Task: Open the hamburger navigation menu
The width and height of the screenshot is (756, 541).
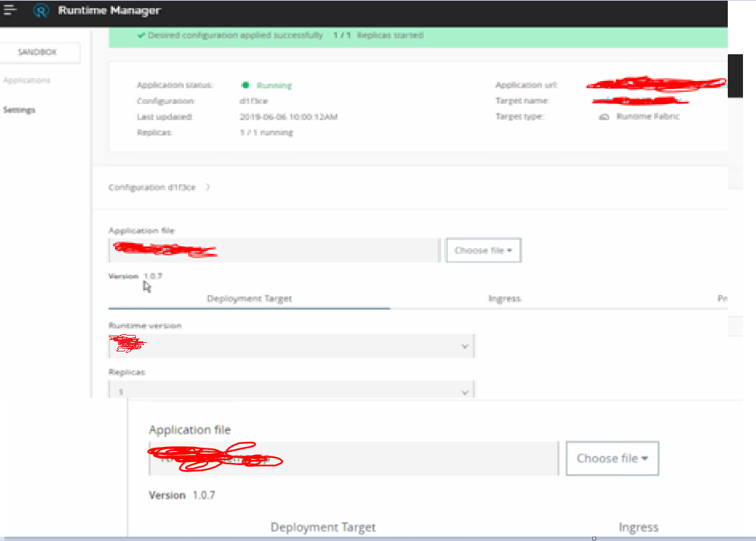Action: (10, 10)
